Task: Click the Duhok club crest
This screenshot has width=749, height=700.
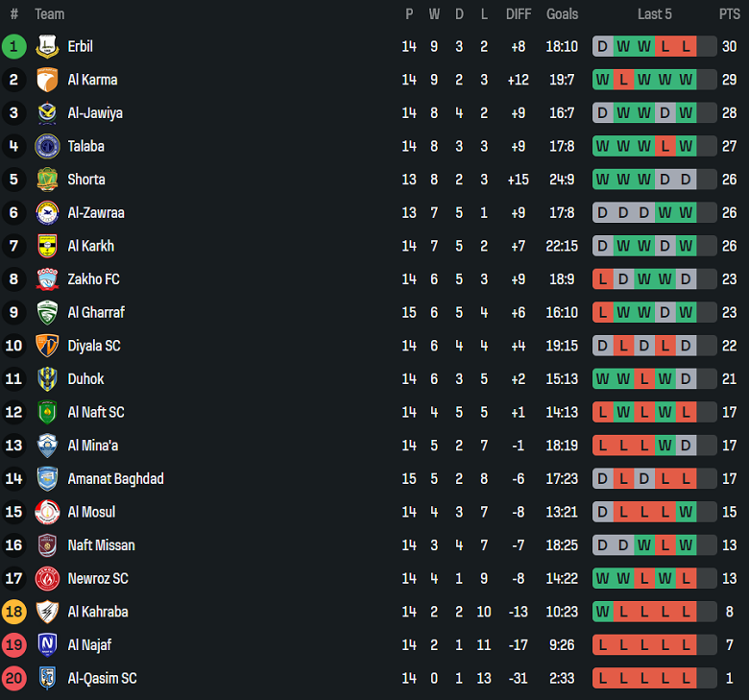Action: coord(47,378)
